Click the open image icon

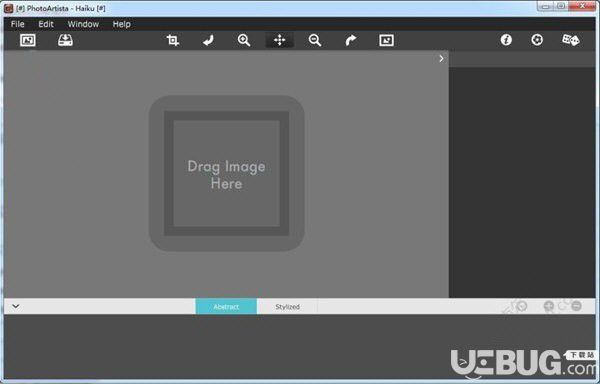(28, 40)
